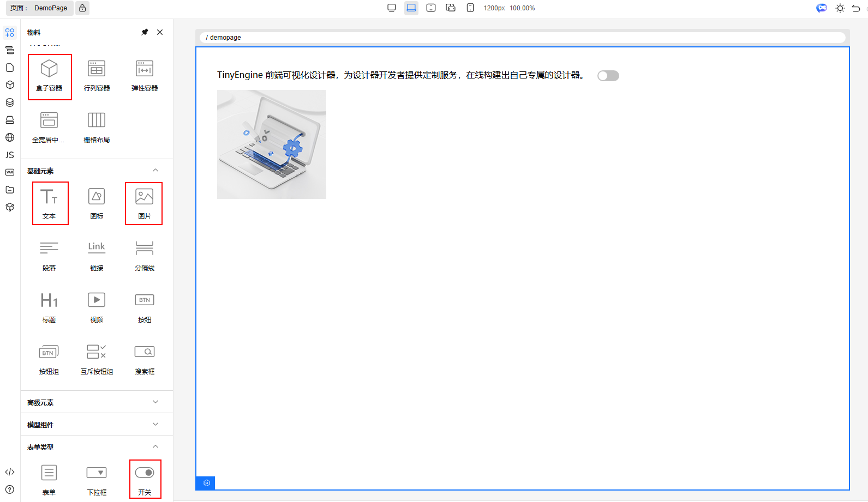Expand the 高级元素 section
This screenshot has width=868, height=502.
155,402
